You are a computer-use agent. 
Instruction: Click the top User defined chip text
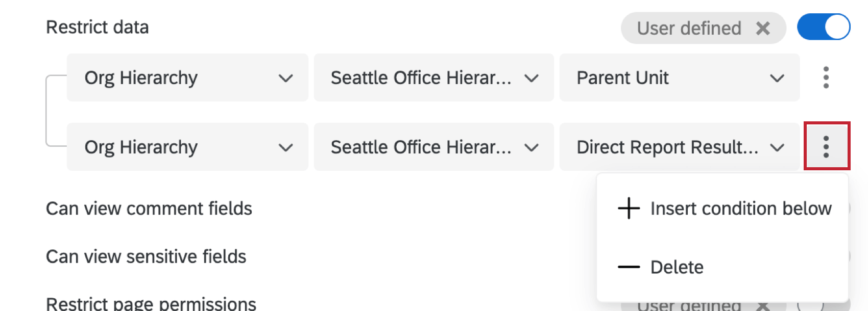(x=689, y=28)
